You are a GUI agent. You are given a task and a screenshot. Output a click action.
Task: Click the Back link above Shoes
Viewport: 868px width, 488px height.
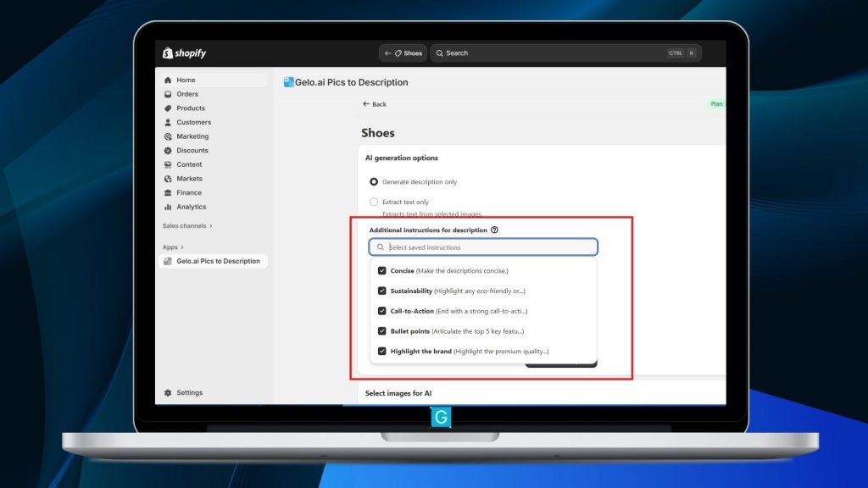coord(374,104)
